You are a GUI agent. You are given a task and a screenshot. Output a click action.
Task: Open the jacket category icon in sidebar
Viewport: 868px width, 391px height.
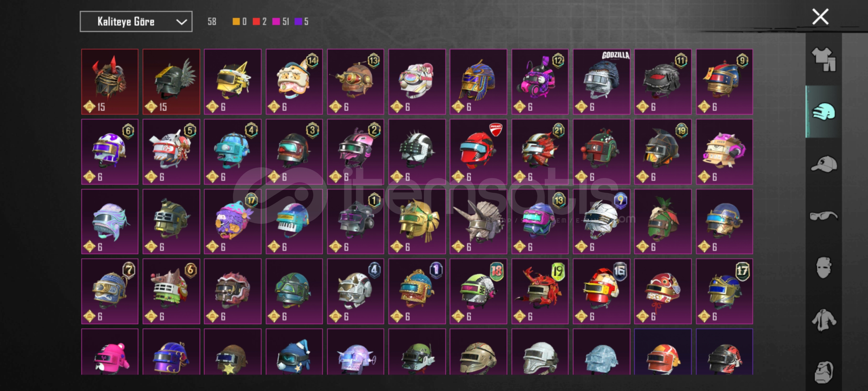pyautogui.click(x=824, y=320)
